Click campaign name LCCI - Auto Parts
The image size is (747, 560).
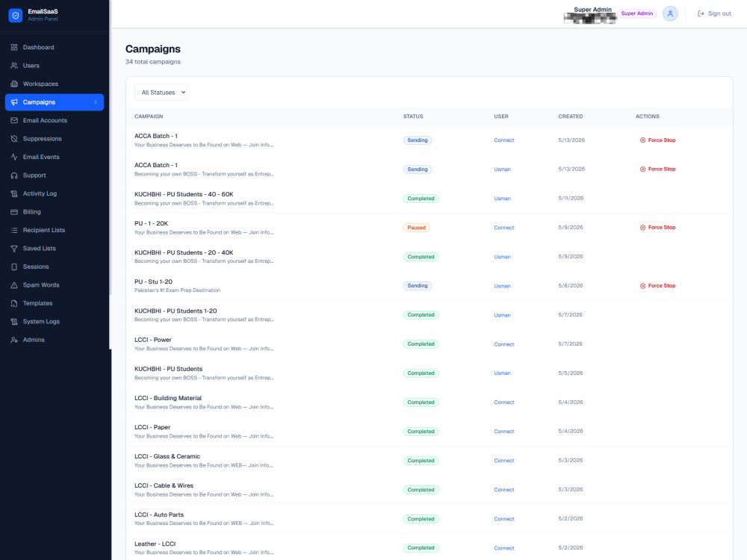click(x=158, y=514)
